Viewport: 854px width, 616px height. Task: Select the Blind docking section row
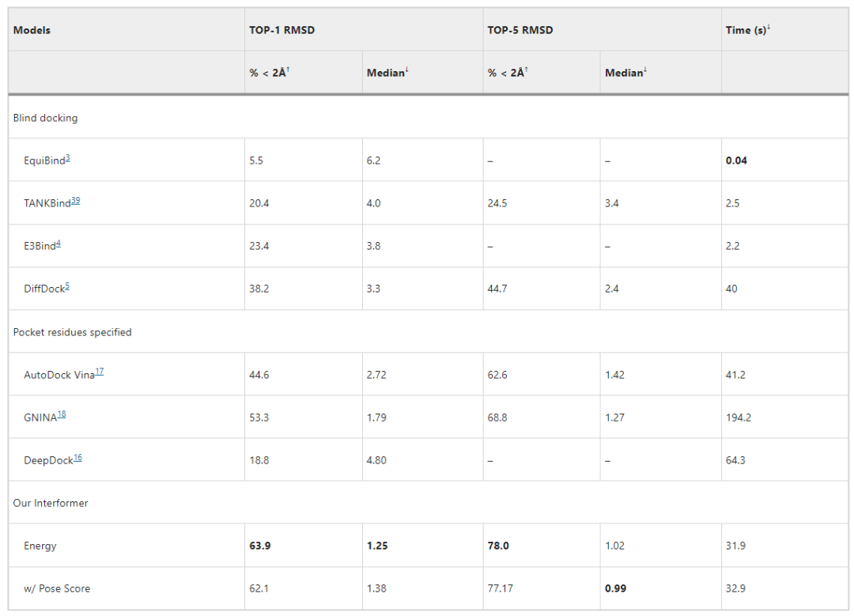[x=45, y=118]
